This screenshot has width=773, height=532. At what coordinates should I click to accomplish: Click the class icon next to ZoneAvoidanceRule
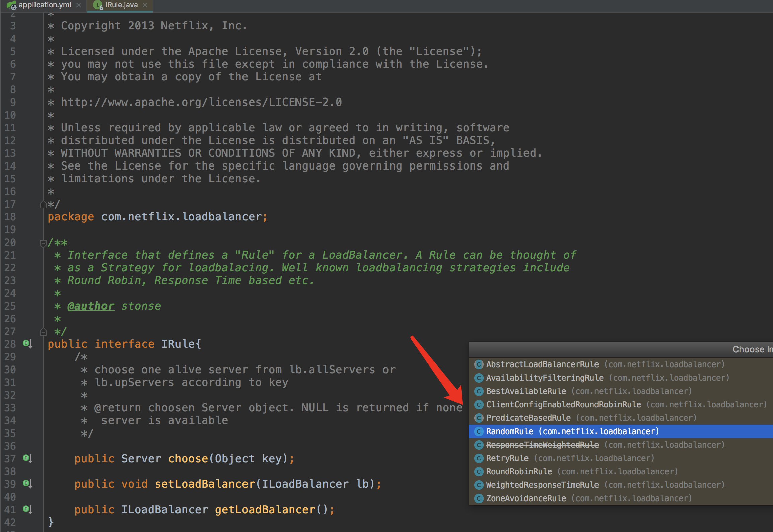[479, 498]
